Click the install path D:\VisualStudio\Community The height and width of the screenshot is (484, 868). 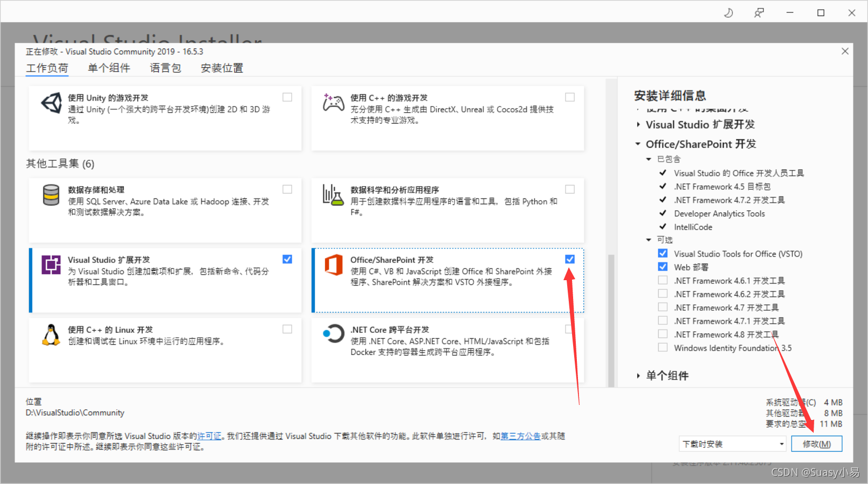point(75,412)
